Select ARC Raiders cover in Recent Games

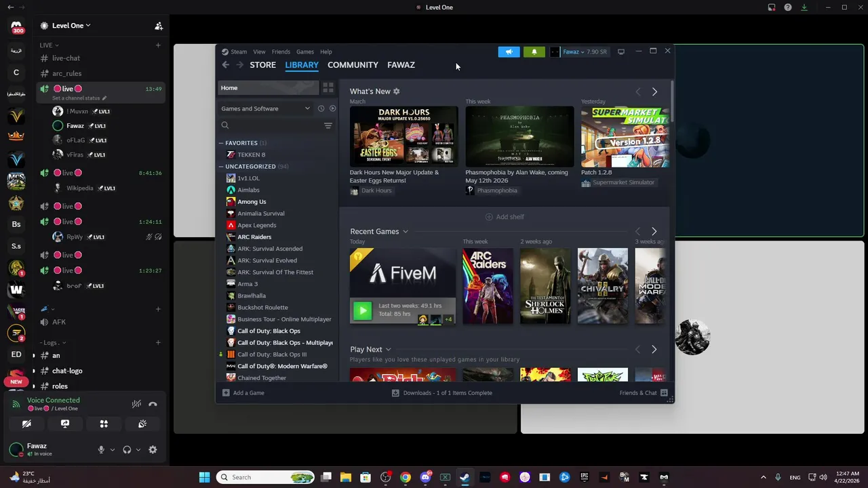[x=488, y=286]
